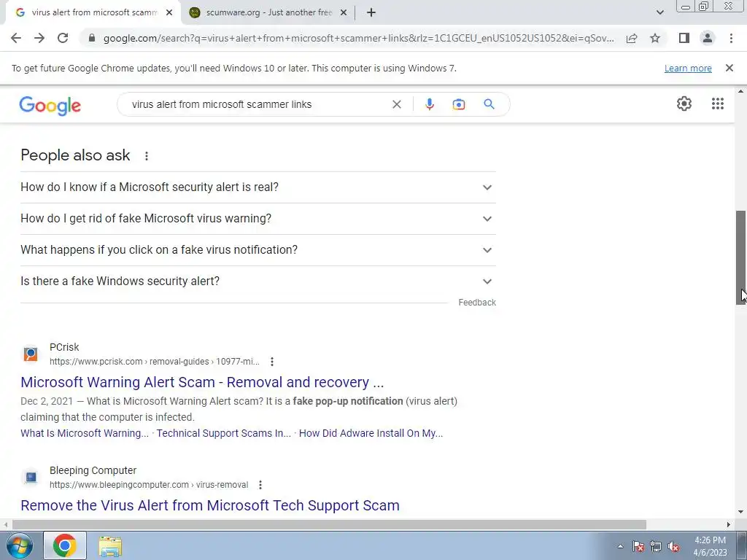Show hidden system tray icons
Image resolution: width=747 pixels, height=560 pixels.
click(620, 546)
